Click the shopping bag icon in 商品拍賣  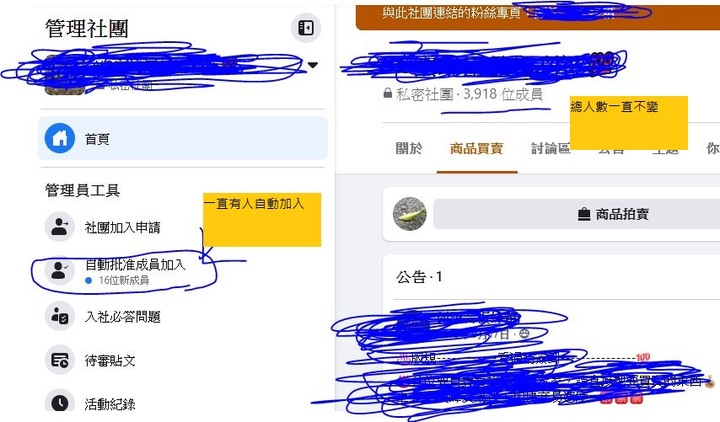584,214
